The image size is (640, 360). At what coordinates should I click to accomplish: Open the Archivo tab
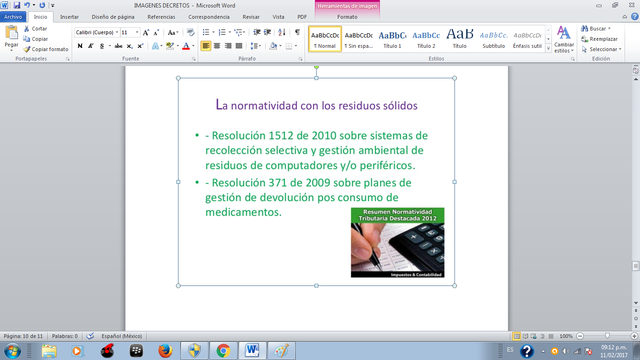click(13, 17)
